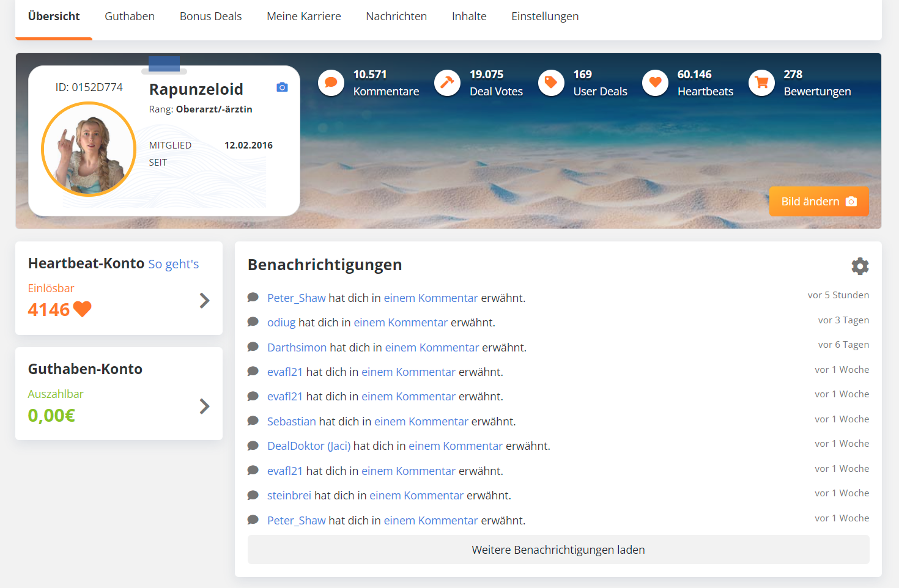Click the 12.02.2016 membership date
The image size is (899, 588).
[x=249, y=145]
